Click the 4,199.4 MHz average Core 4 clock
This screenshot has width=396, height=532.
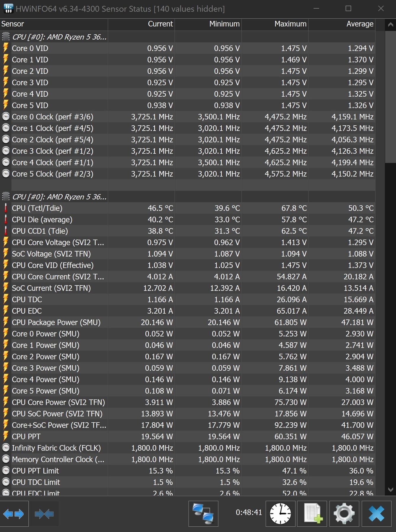pos(353,162)
